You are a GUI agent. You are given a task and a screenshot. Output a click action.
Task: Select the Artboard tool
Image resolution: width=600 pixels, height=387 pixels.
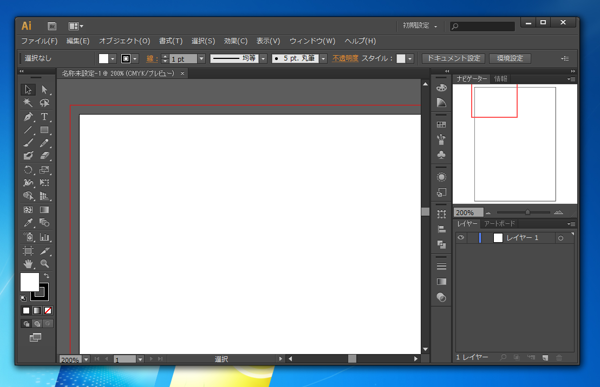pos(28,251)
